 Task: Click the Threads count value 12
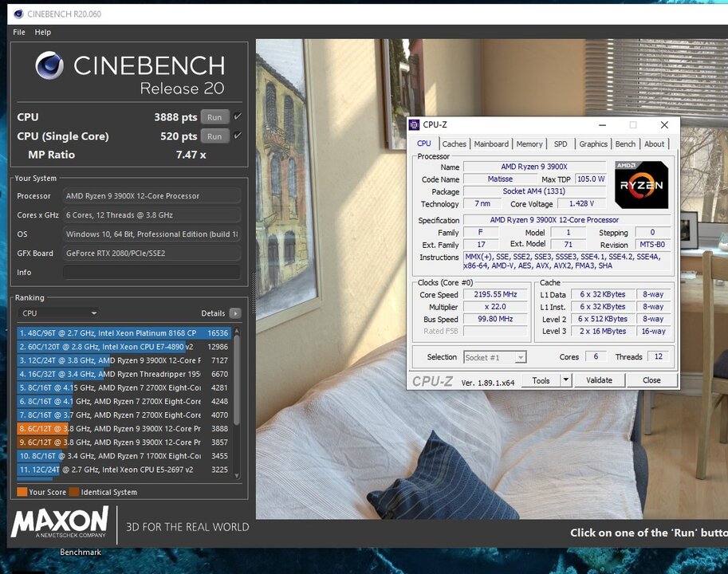coord(658,356)
